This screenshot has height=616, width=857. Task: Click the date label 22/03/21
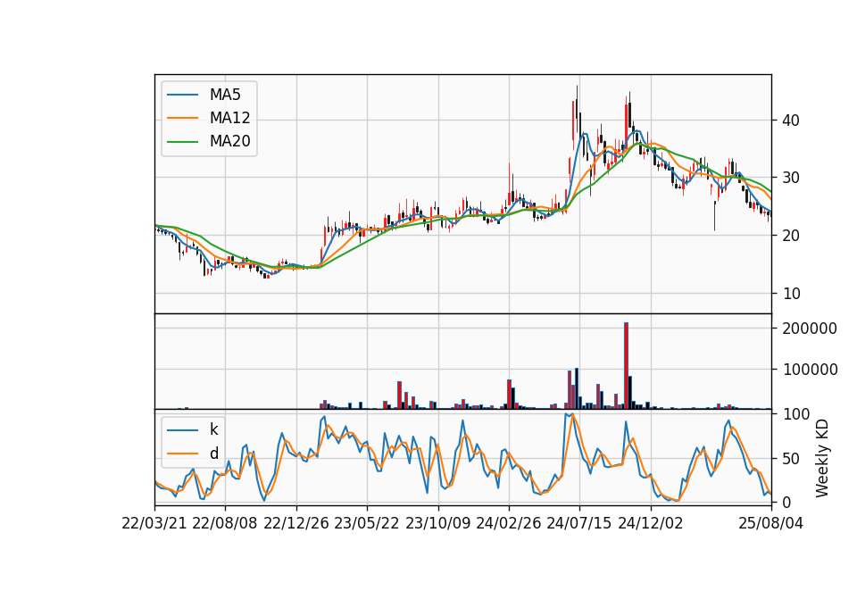pyautogui.click(x=154, y=523)
